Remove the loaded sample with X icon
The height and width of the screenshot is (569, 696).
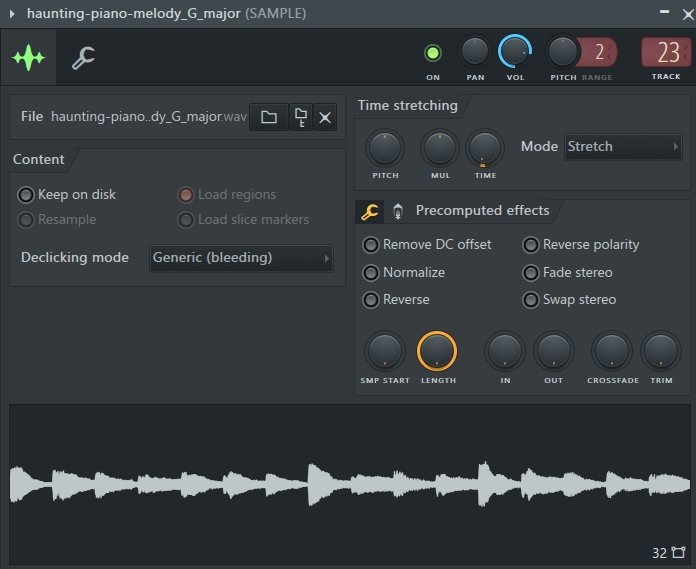tap(325, 117)
